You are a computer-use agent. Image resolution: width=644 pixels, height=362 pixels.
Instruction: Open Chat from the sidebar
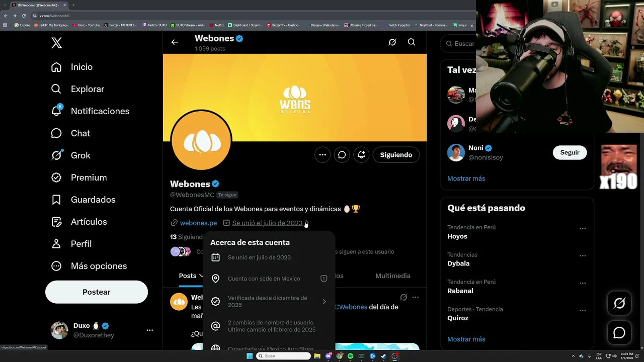click(x=71, y=133)
